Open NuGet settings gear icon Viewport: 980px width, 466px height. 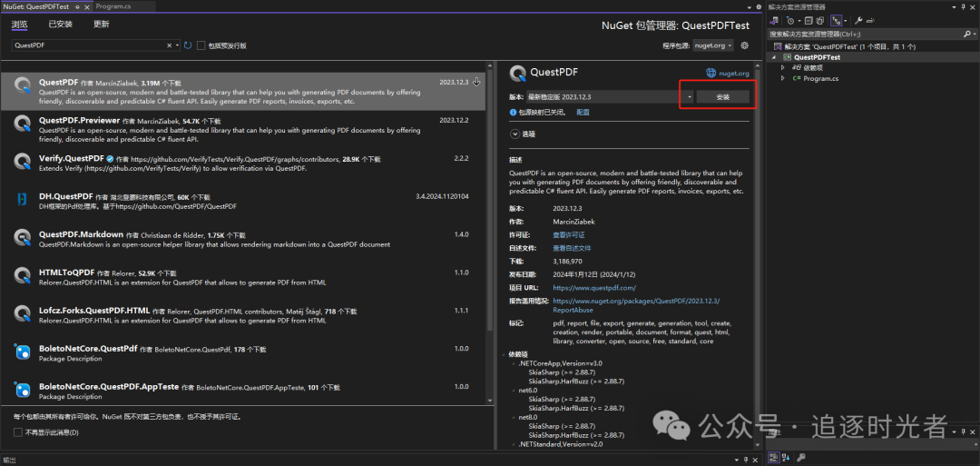click(x=744, y=45)
